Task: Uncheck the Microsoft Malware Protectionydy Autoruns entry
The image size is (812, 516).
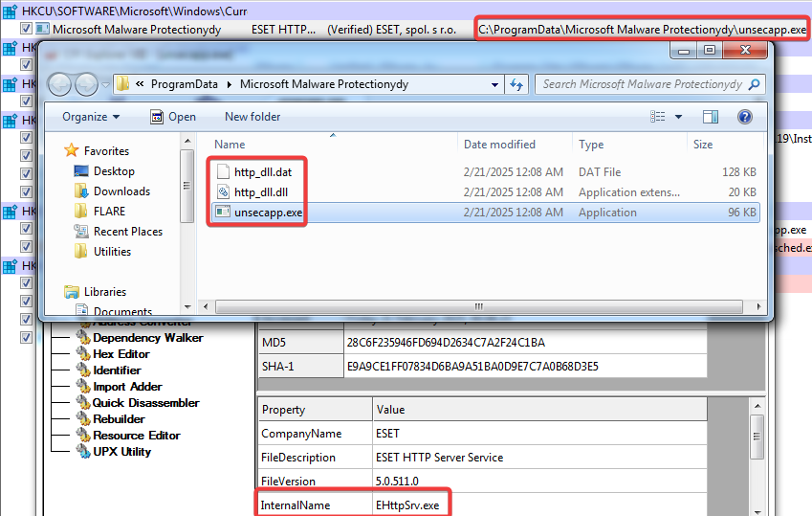Action: tap(26, 29)
